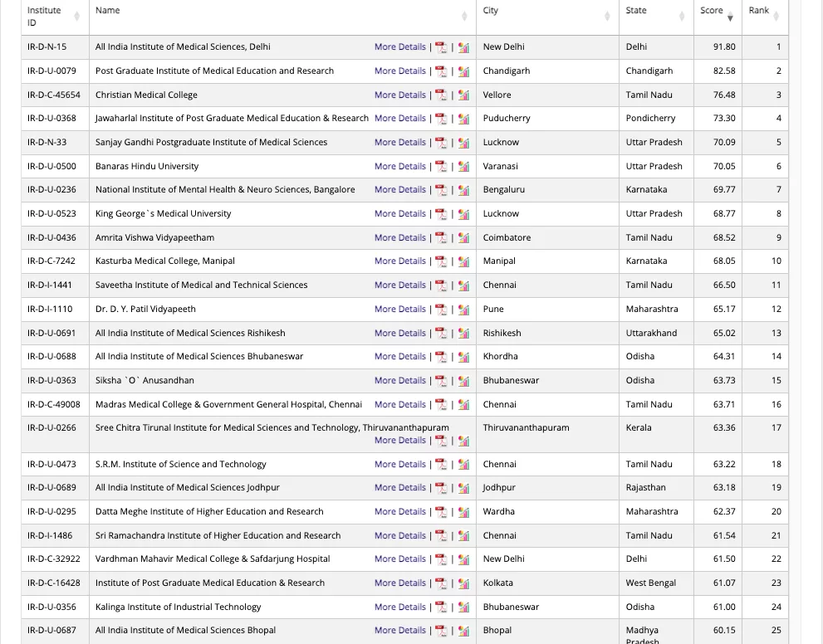Sort by City using header sort arrows
Image resolution: width=823 pixels, height=644 pixels.
coord(607,17)
